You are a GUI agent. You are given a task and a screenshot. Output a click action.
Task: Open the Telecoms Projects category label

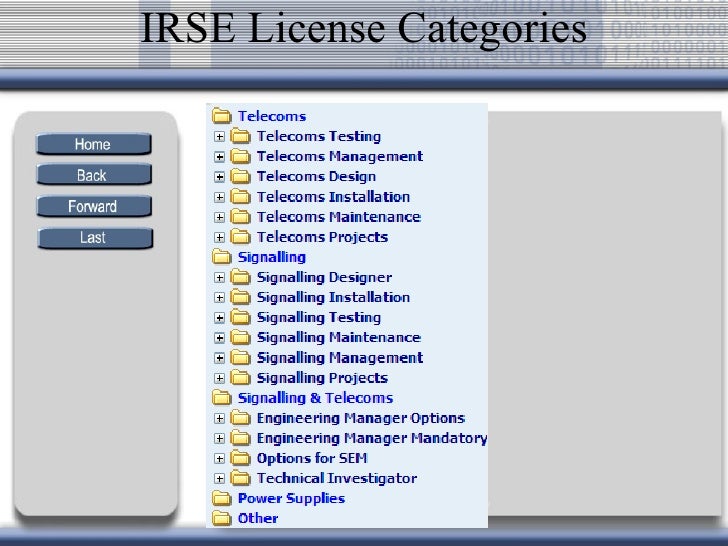322,237
